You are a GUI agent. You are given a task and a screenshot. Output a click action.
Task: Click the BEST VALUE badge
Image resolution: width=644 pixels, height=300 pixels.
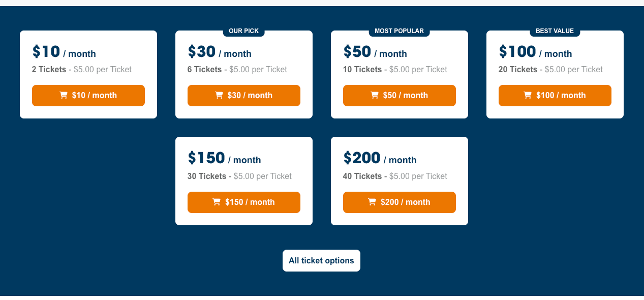(555, 31)
